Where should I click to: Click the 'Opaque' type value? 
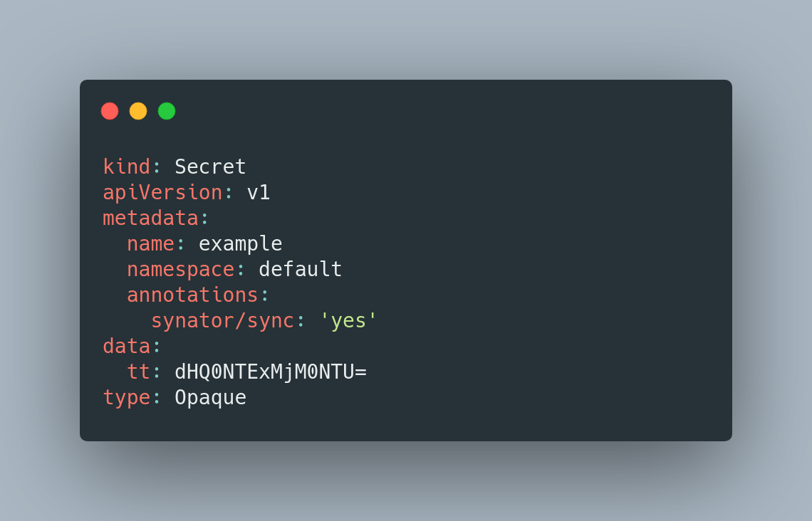[x=210, y=398]
